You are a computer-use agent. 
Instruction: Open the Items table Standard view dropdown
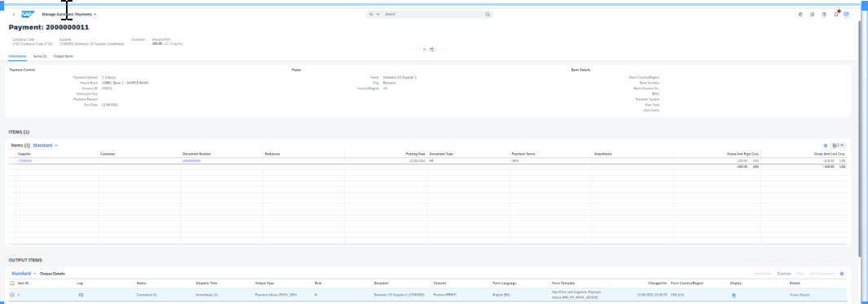click(x=46, y=146)
